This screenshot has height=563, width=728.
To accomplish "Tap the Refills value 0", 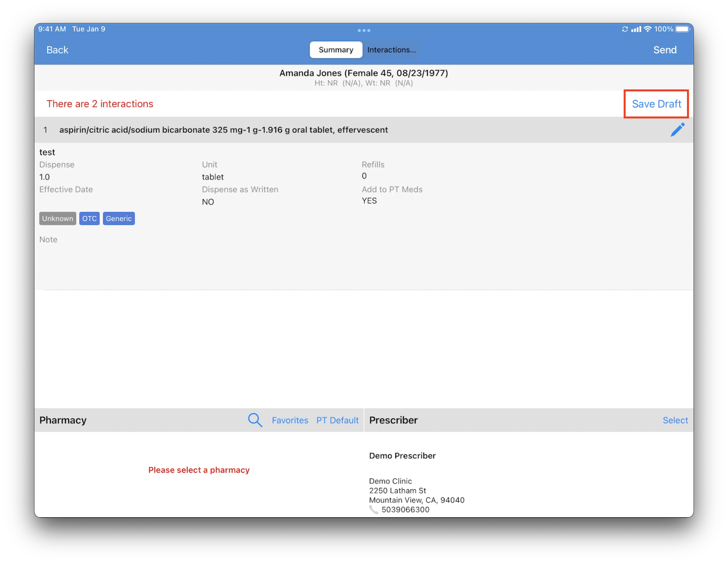I will pos(364,176).
